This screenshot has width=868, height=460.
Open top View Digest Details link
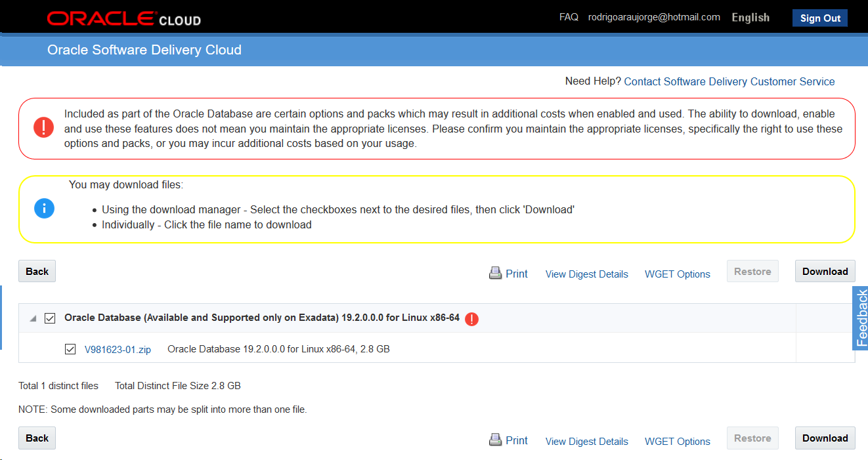[x=587, y=274]
